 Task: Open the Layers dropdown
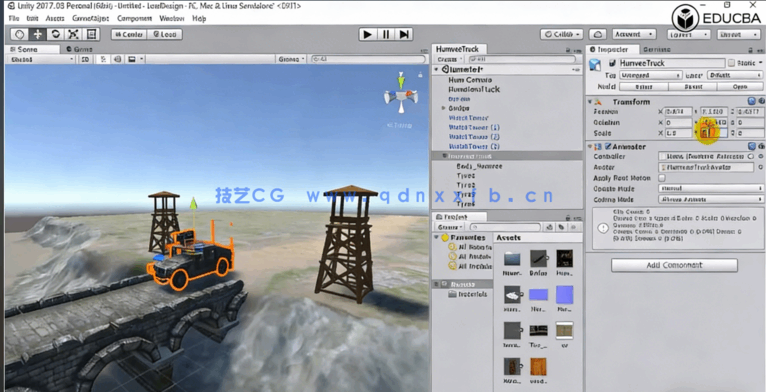coord(689,35)
